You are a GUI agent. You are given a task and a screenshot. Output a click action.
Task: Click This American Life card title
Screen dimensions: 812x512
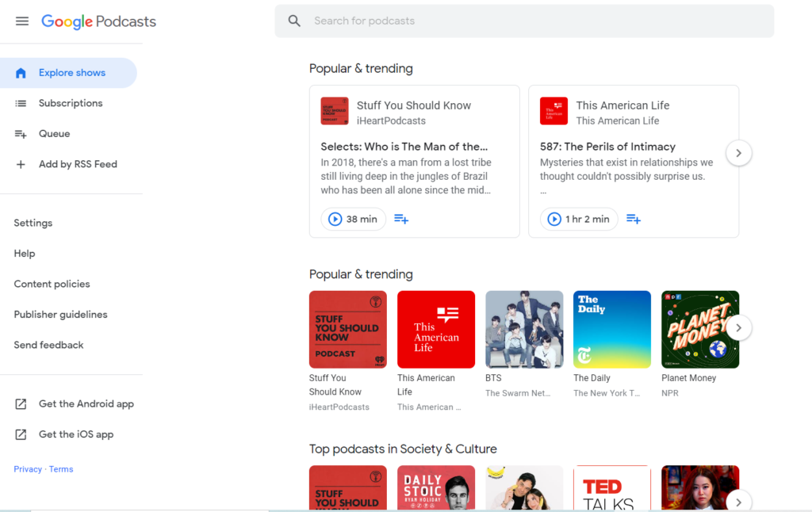622,105
